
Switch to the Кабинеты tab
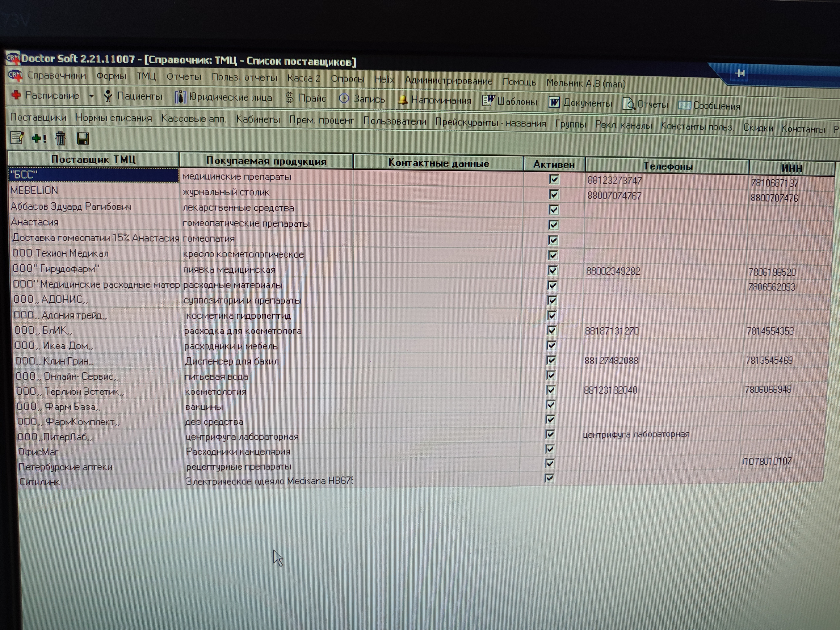(x=258, y=120)
